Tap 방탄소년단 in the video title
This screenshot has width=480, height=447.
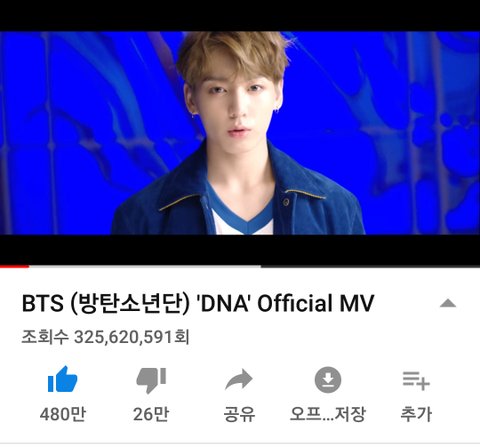pyautogui.click(x=130, y=303)
